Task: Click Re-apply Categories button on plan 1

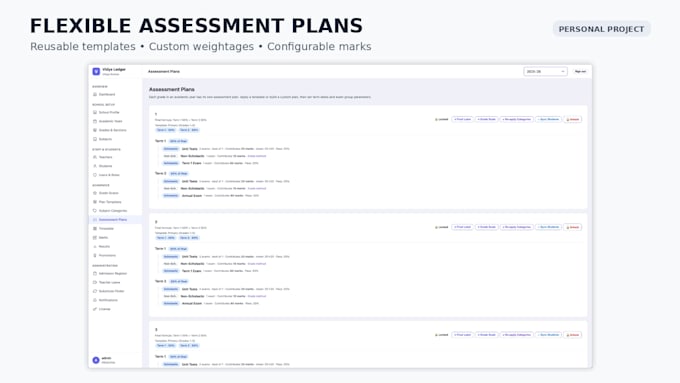Action: click(517, 119)
